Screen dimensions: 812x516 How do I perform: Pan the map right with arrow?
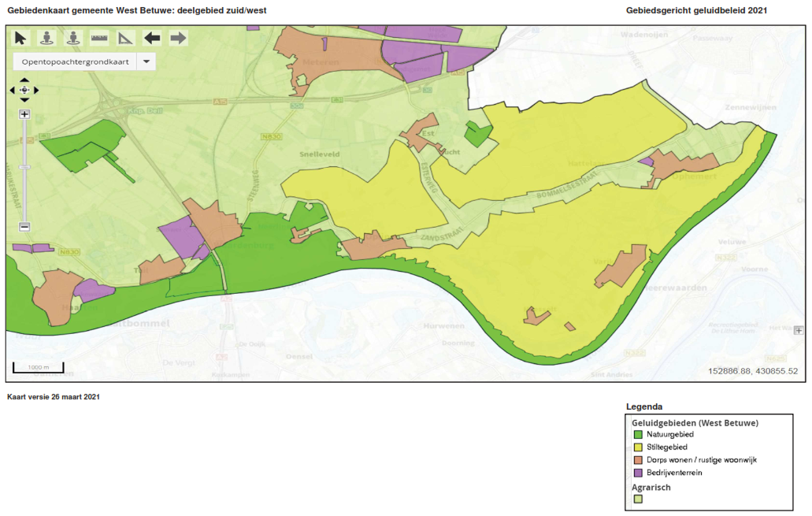point(36,90)
